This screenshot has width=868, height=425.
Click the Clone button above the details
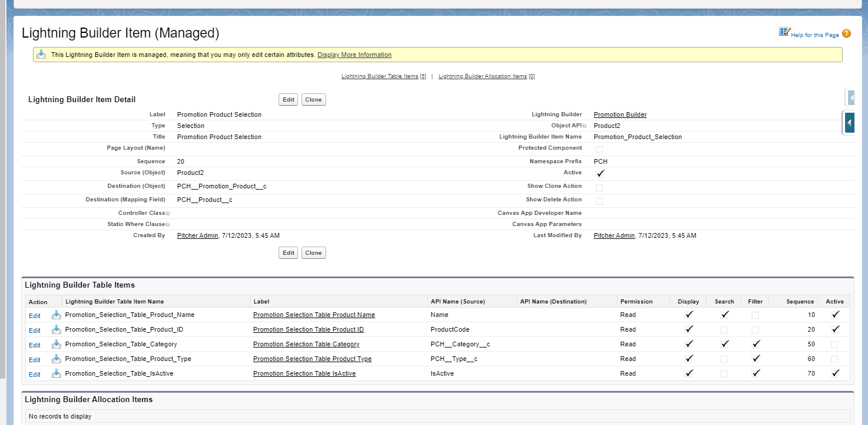coord(313,100)
